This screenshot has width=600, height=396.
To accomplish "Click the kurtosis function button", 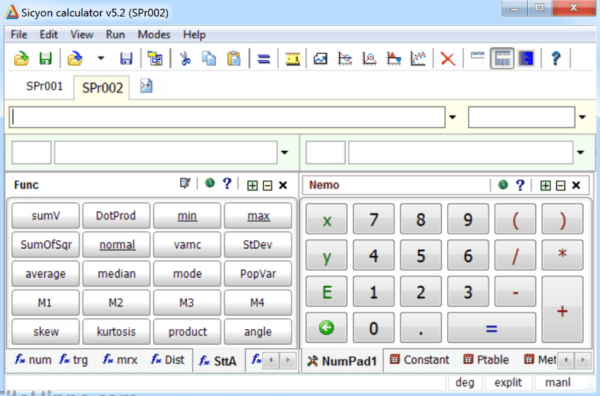I will (116, 332).
